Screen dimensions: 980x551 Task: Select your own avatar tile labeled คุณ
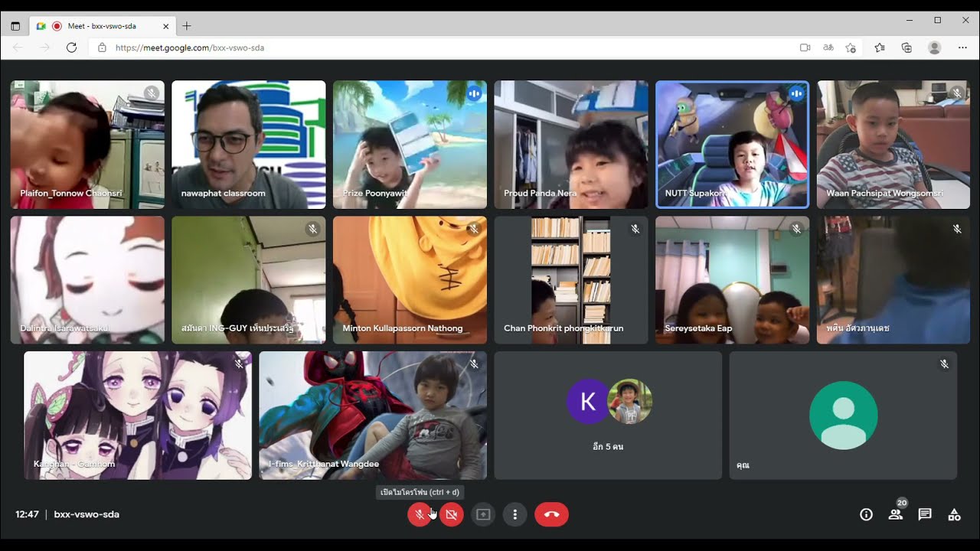point(843,416)
